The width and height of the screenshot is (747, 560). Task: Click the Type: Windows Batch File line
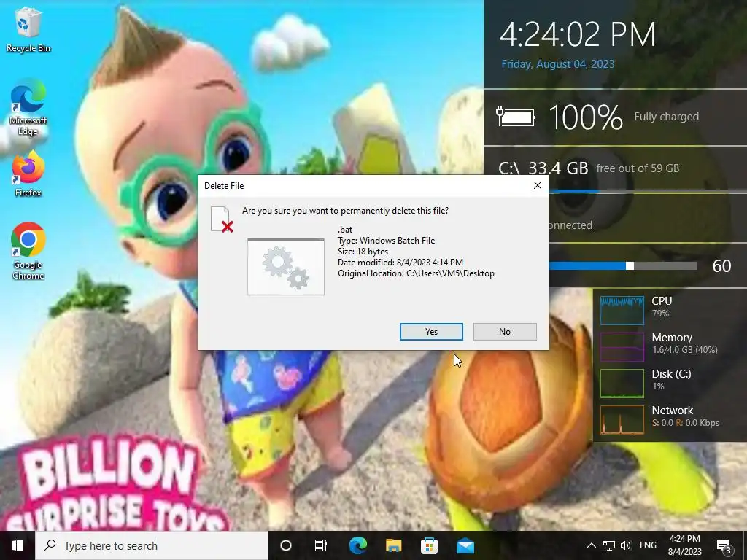tap(387, 241)
